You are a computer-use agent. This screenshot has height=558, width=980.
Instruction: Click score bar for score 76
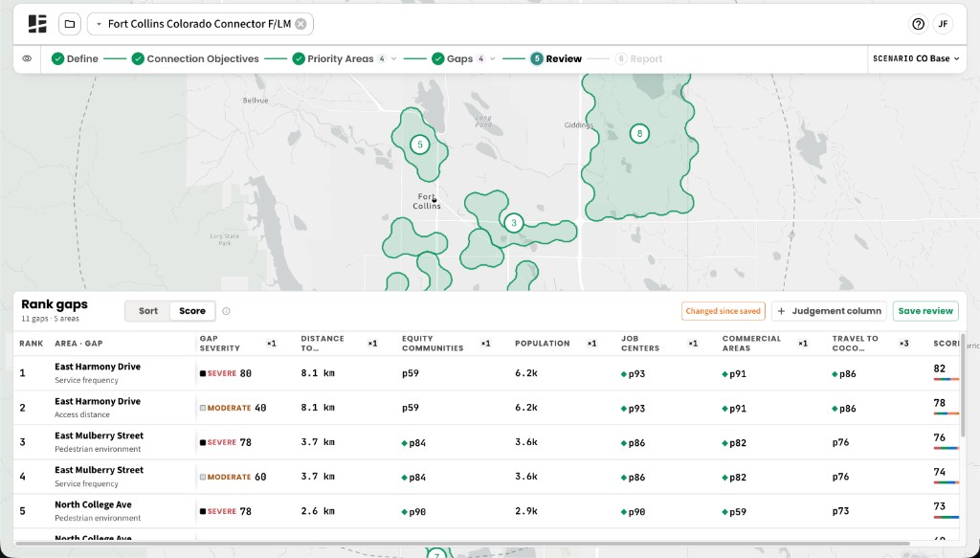pyautogui.click(x=947, y=448)
